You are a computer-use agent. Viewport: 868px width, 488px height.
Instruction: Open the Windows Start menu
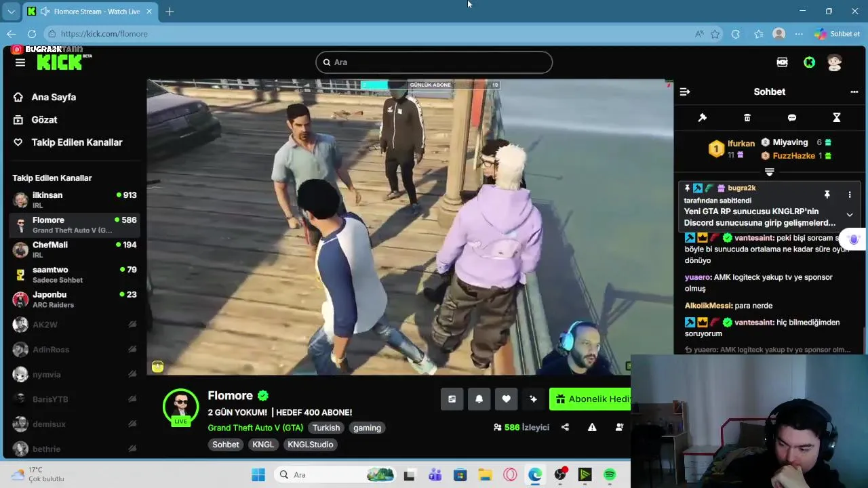point(258,474)
